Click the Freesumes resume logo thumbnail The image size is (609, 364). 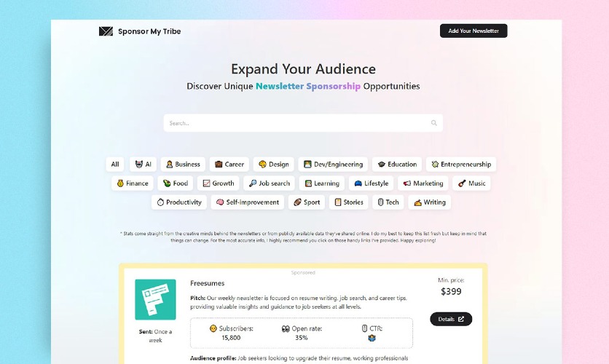click(155, 300)
